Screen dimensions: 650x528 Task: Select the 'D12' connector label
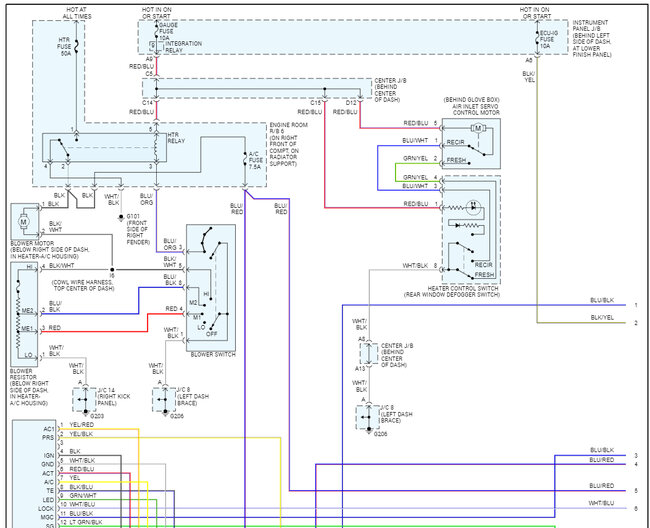[x=351, y=102]
